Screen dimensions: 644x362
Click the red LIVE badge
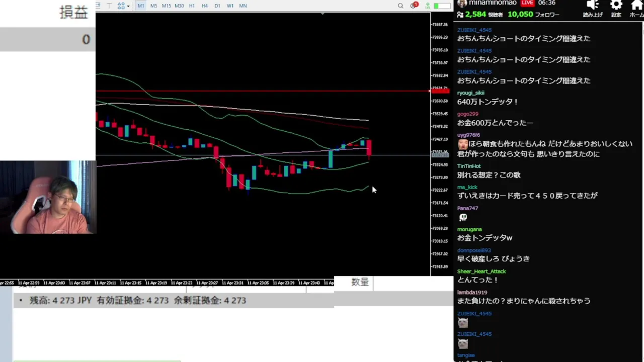pyautogui.click(x=527, y=3)
